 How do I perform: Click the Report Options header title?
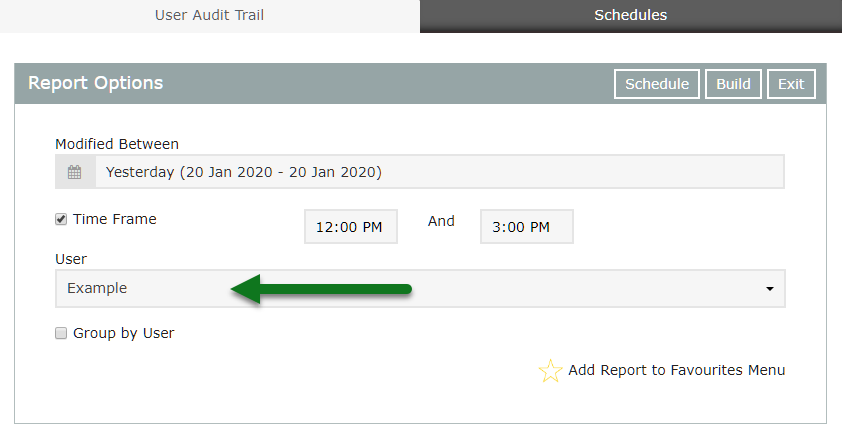[95, 83]
